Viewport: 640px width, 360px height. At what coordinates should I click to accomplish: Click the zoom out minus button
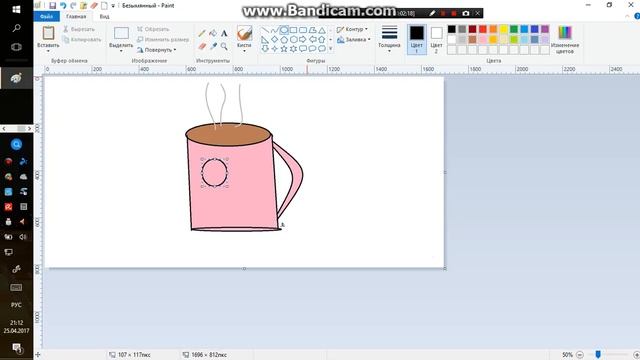tap(580, 355)
